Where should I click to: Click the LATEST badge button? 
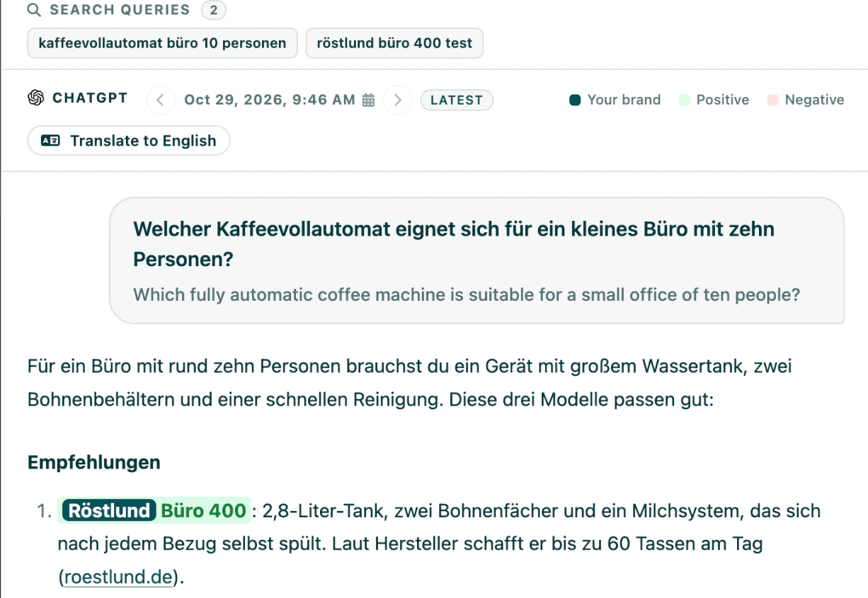[x=457, y=100]
